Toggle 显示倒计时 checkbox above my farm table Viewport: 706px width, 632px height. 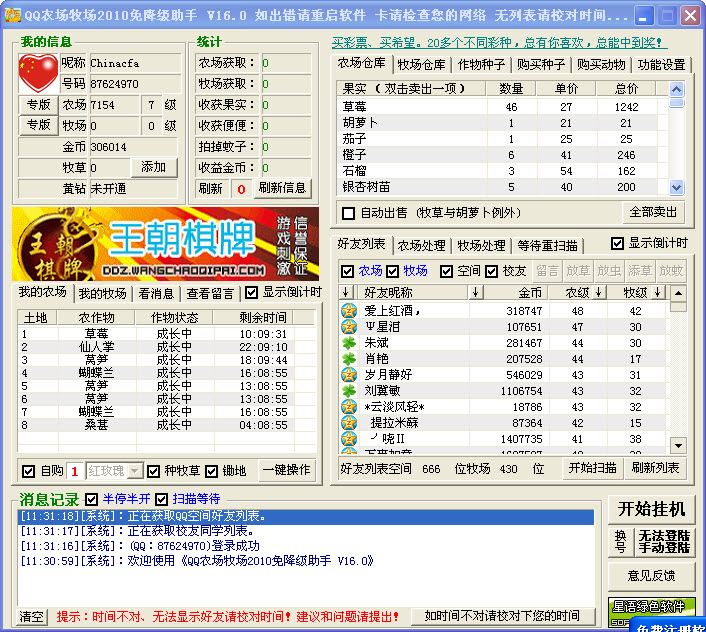click(251, 293)
